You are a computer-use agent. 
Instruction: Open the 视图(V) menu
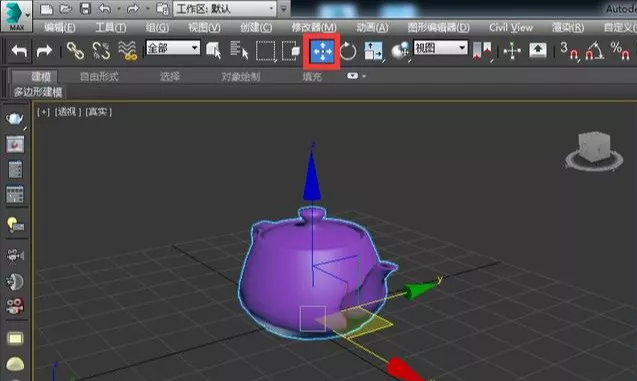204,28
